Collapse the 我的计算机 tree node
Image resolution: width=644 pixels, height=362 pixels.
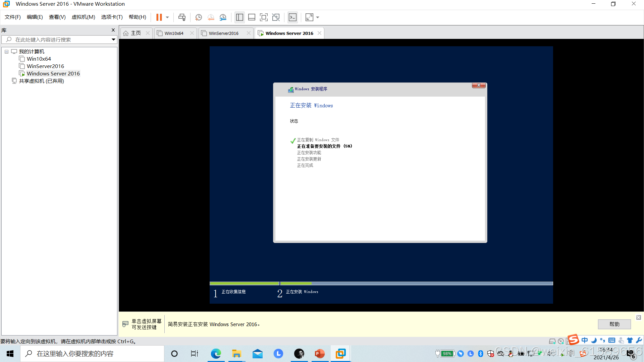point(6,52)
